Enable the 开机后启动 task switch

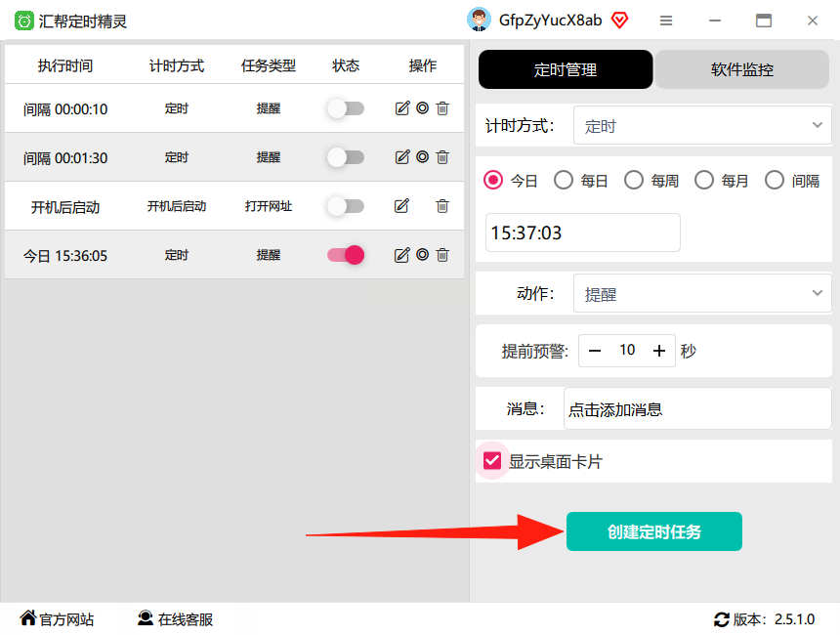[346, 206]
